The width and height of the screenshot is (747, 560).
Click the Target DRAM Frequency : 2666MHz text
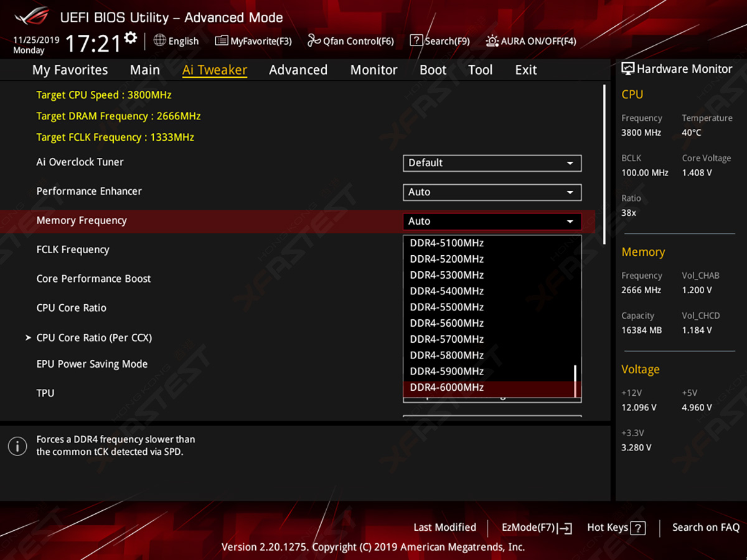(x=118, y=116)
